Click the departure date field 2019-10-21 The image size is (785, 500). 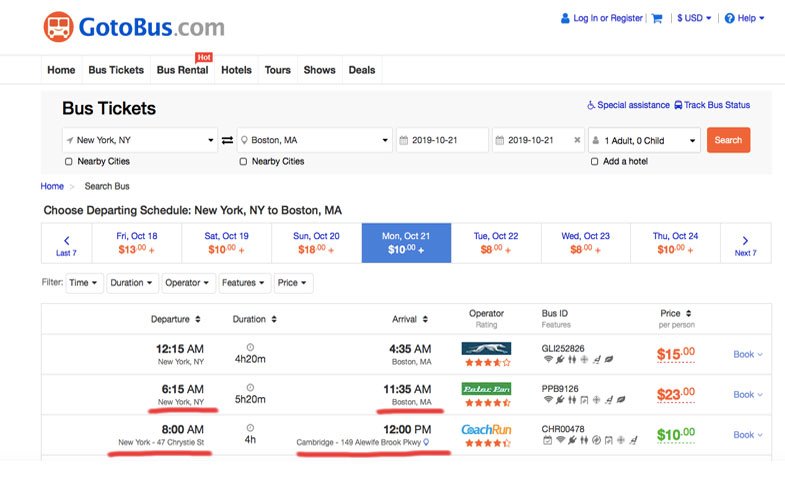442,140
